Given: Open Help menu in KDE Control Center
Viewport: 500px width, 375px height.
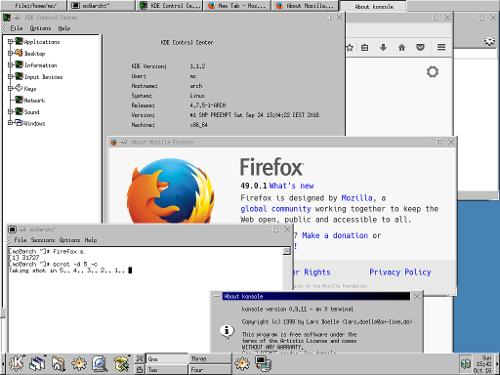Looking at the screenshot, I should (x=64, y=28).
